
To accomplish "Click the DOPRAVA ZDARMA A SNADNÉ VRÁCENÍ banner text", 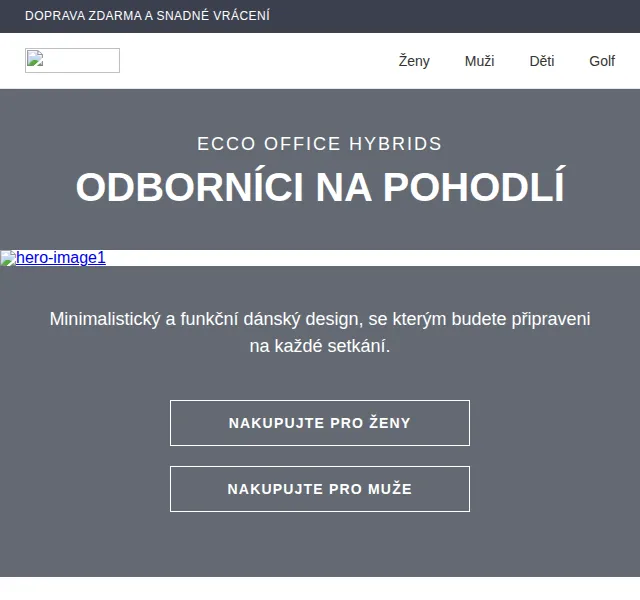I will pos(147,16).
